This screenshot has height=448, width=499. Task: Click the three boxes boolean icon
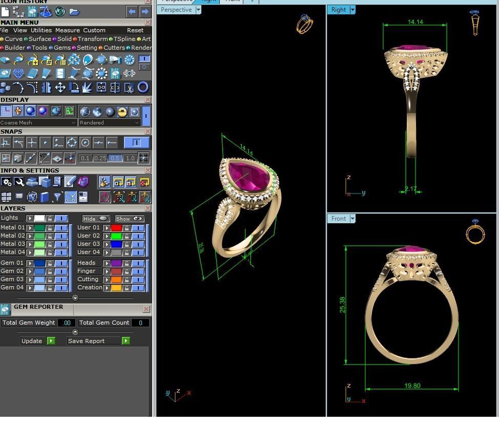click(x=5, y=87)
